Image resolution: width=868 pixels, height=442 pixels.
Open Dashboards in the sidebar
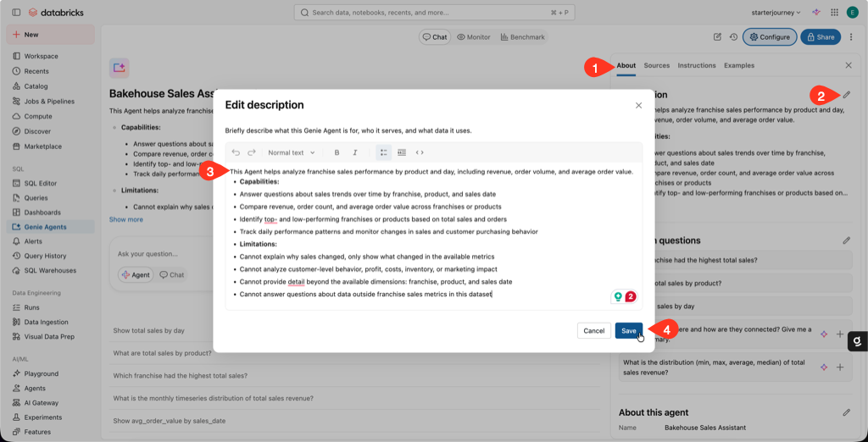point(50,213)
